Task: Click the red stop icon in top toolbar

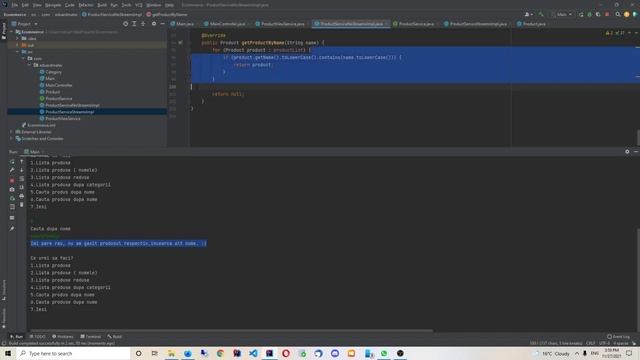Action: pyautogui.click(x=607, y=14)
